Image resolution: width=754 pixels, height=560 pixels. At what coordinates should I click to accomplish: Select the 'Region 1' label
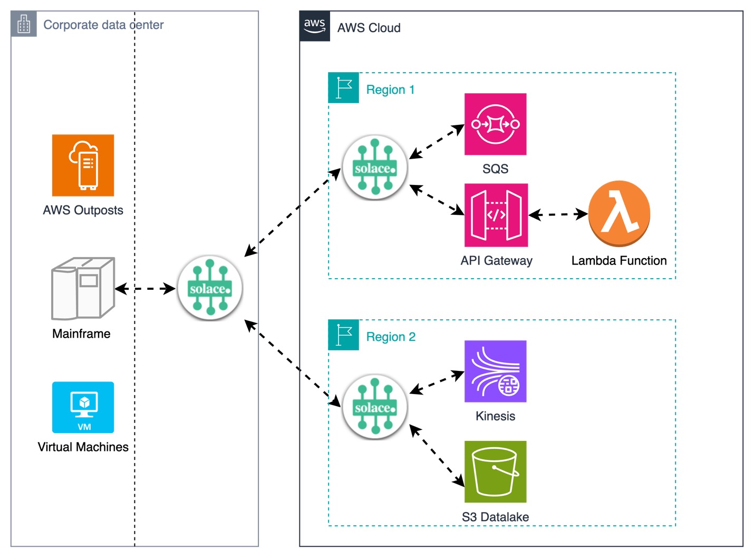tap(390, 90)
